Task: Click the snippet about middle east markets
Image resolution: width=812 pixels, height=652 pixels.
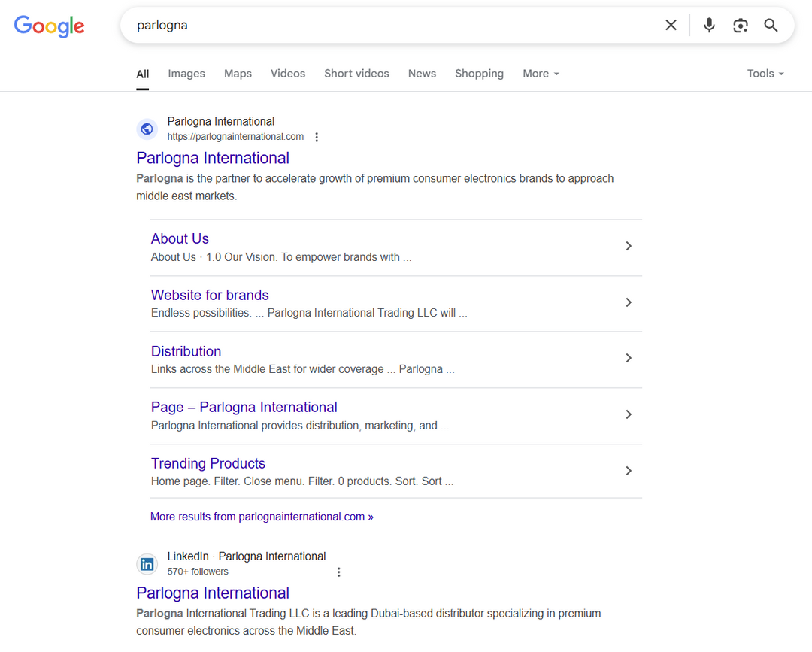Action: click(x=375, y=187)
